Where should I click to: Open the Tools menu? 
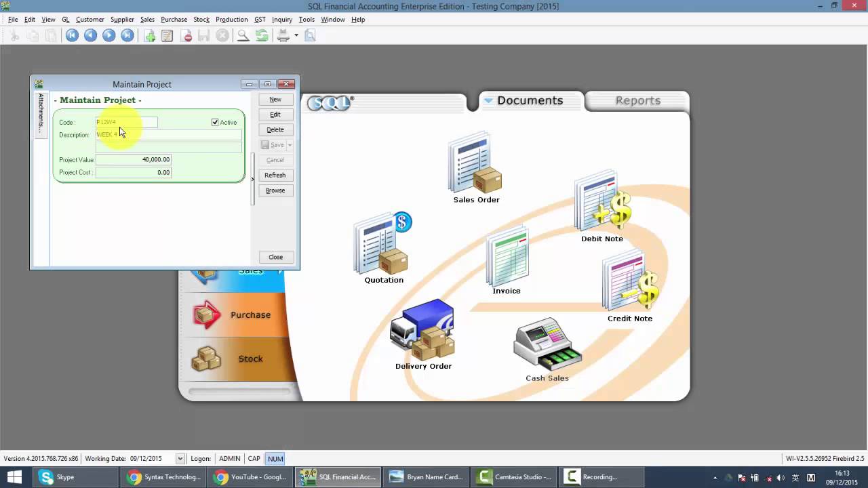(x=307, y=20)
